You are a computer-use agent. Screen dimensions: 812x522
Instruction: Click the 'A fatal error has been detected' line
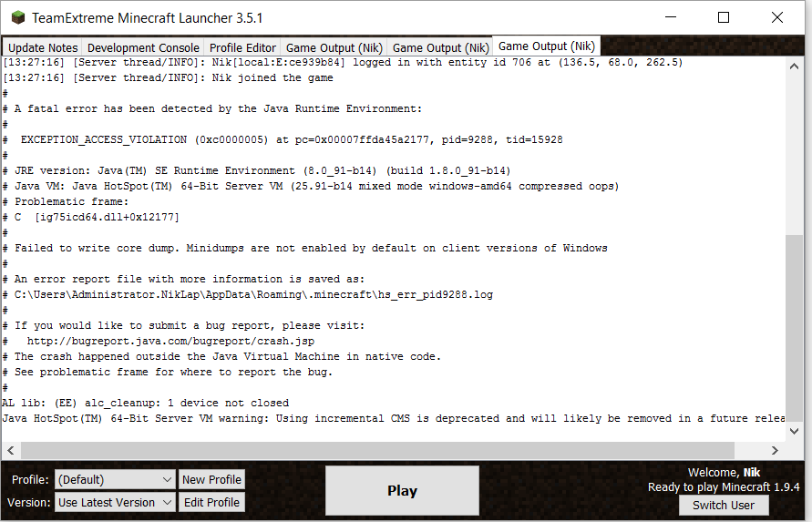[212, 108]
